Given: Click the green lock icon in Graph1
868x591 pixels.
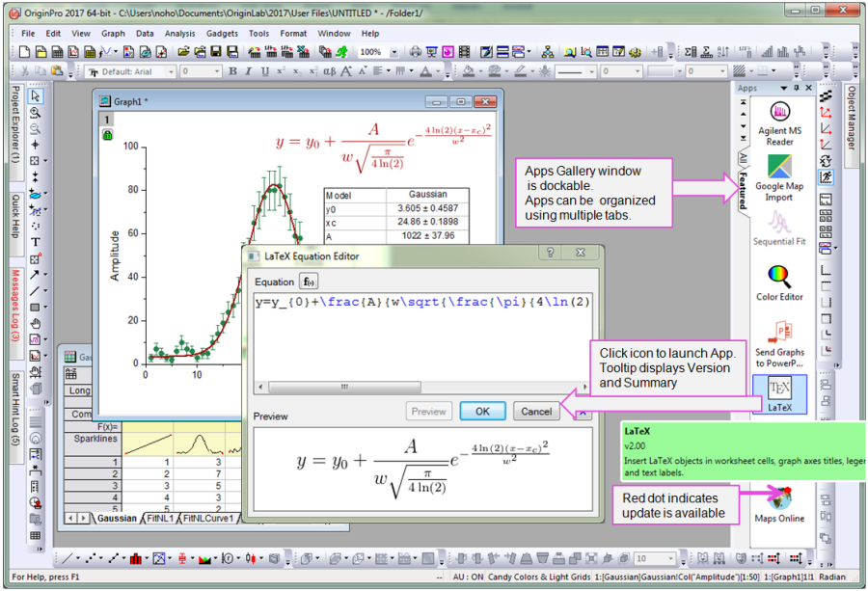Looking at the screenshot, I should tap(107, 134).
